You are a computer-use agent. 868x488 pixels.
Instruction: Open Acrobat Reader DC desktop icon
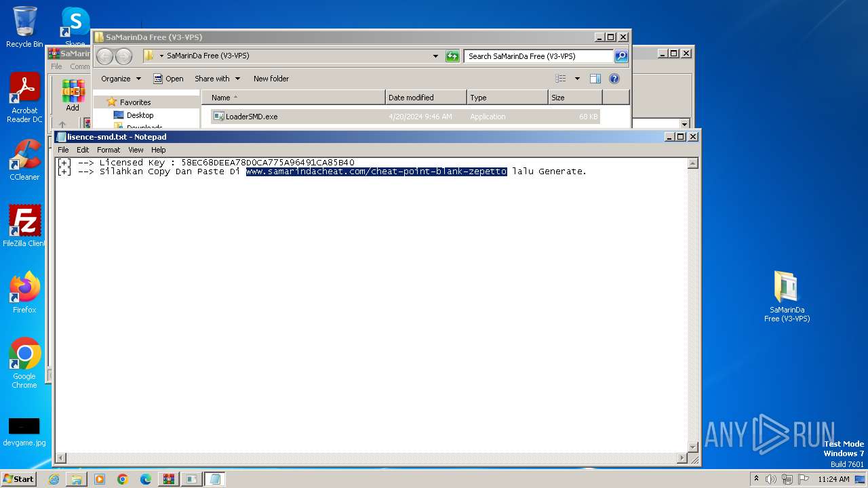24,98
